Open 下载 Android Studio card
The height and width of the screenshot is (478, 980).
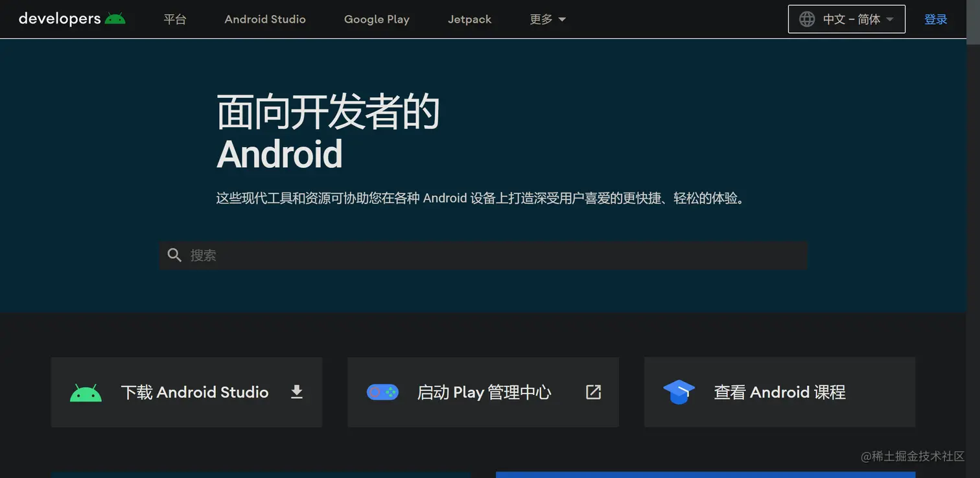[187, 392]
